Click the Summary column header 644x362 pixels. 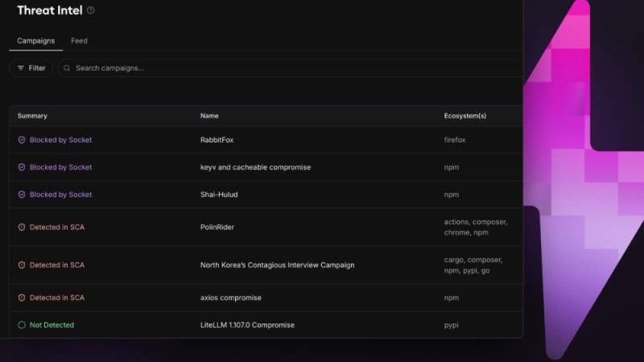[x=32, y=116]
